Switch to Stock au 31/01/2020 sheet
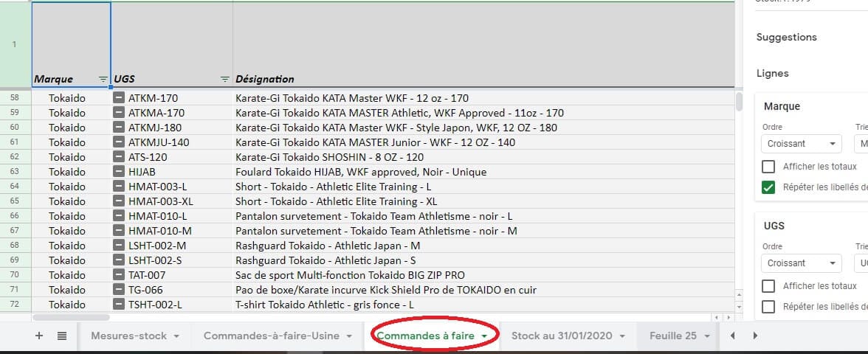Viewport: 868px width, 354px height. (562, 336)
